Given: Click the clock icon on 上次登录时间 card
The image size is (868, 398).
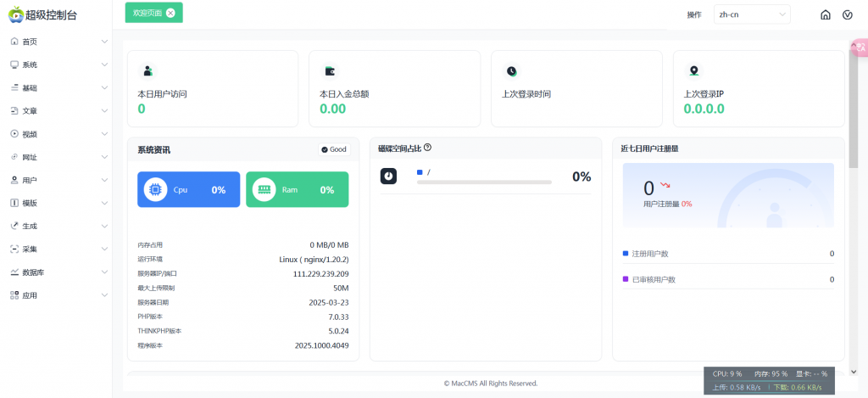Looking at the screenshot, I should (x=511, y=71).
